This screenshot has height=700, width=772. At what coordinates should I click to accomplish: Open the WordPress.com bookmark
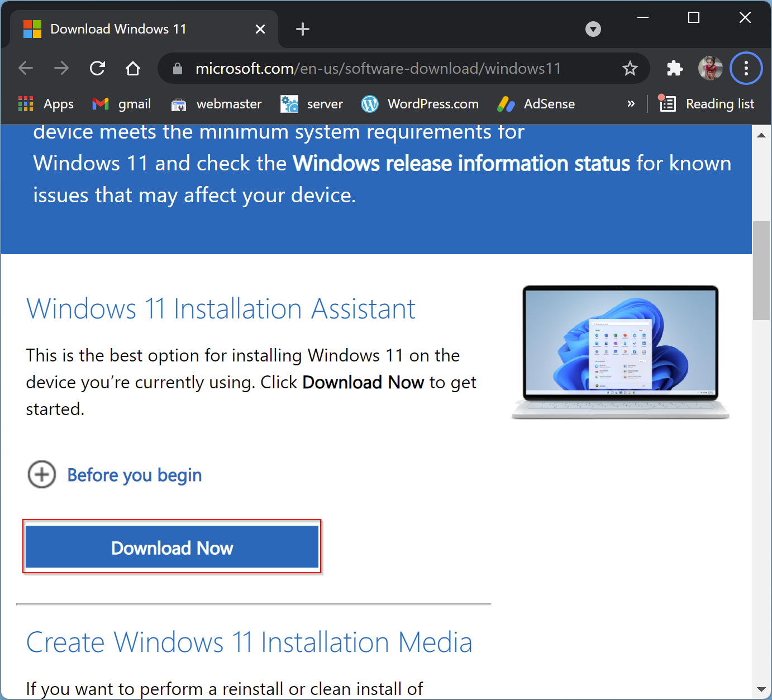[x=420, y=104]
